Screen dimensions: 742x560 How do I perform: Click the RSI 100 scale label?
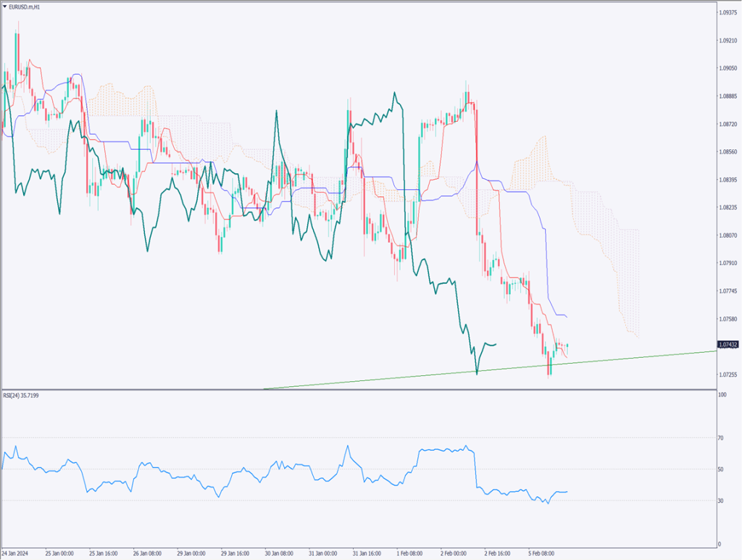[x=722, y=396]
